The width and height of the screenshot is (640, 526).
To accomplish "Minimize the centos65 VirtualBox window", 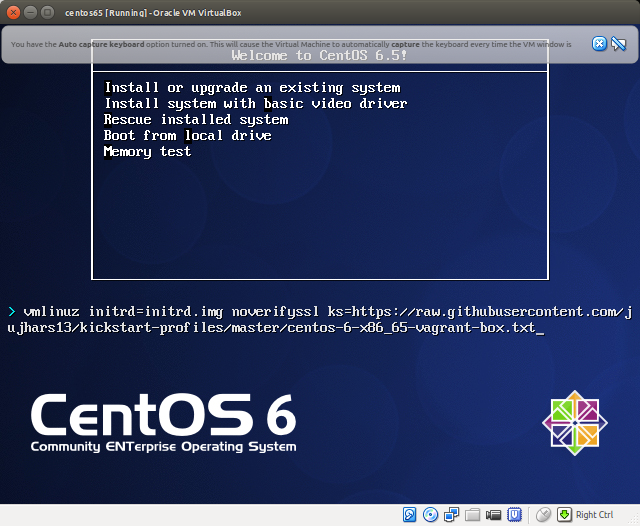I will pyautogui.click(x=31, y=13).
